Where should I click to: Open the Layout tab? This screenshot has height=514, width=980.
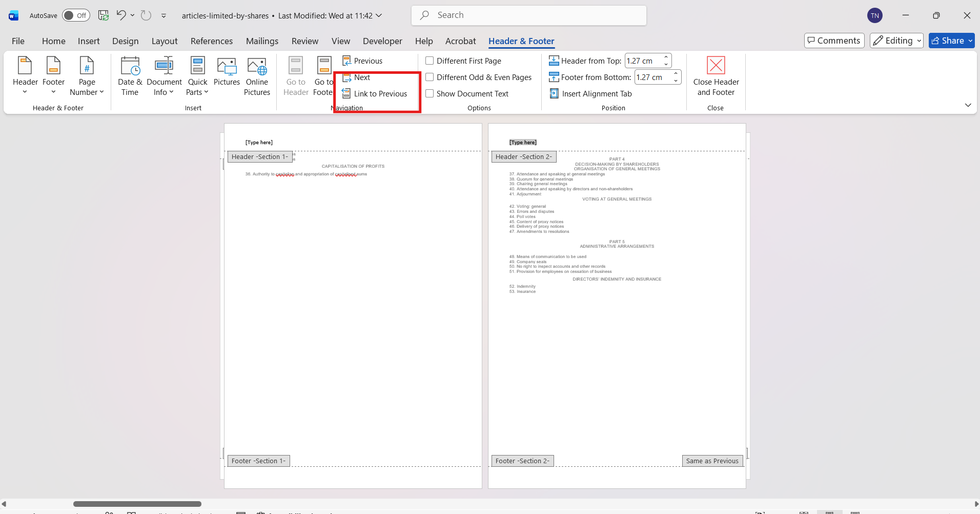pyautogui.click(x=165, y=41)
